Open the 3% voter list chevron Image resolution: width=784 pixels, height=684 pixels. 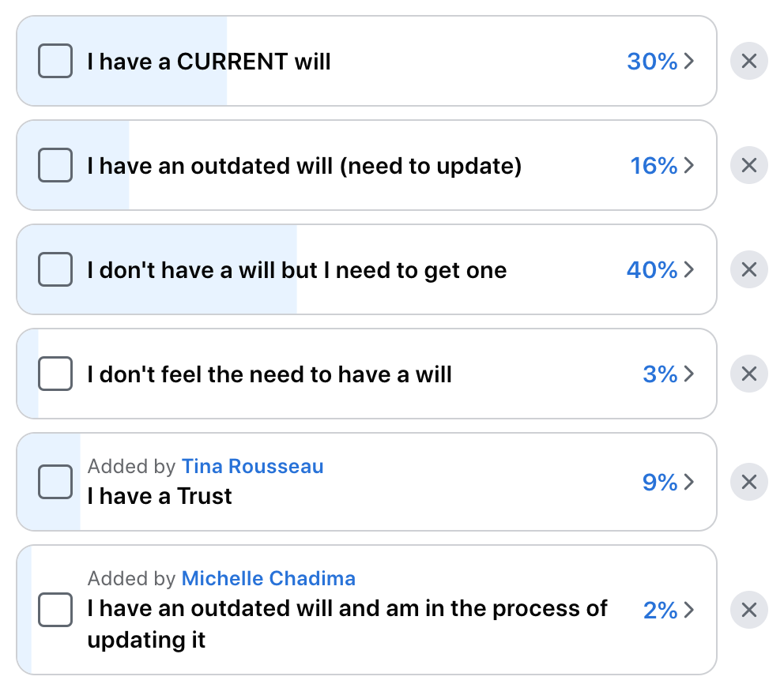tap(689, 374)
